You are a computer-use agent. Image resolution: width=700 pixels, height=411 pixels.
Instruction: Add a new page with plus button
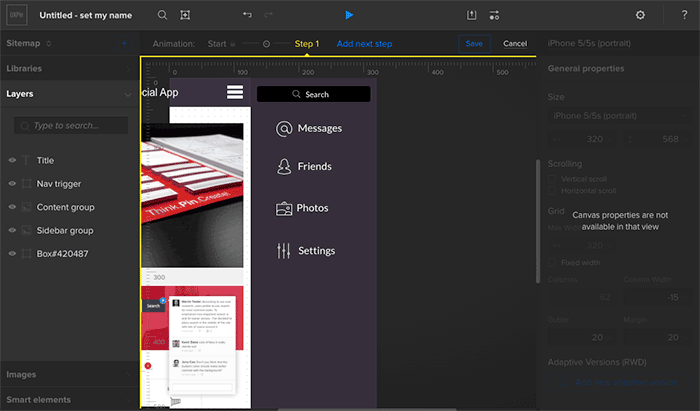125,43
